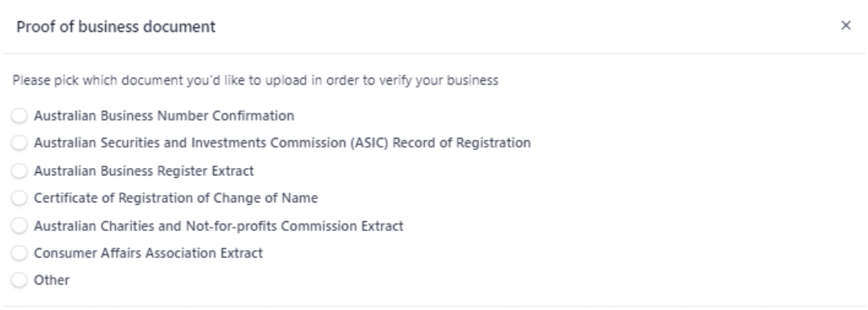This screenshot has width=868, height=310.
Task: Click the Other option label text
Action: click(52, 280)
